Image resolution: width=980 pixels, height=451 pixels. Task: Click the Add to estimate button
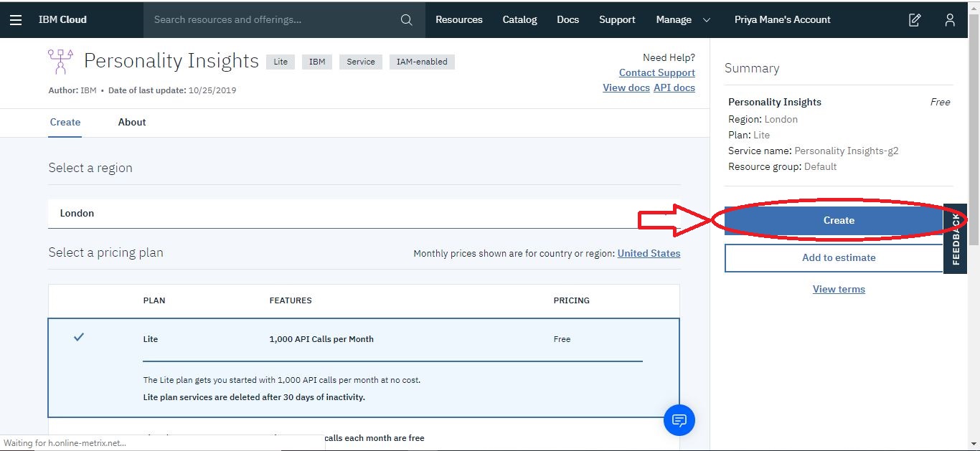[x=838, y=257]
